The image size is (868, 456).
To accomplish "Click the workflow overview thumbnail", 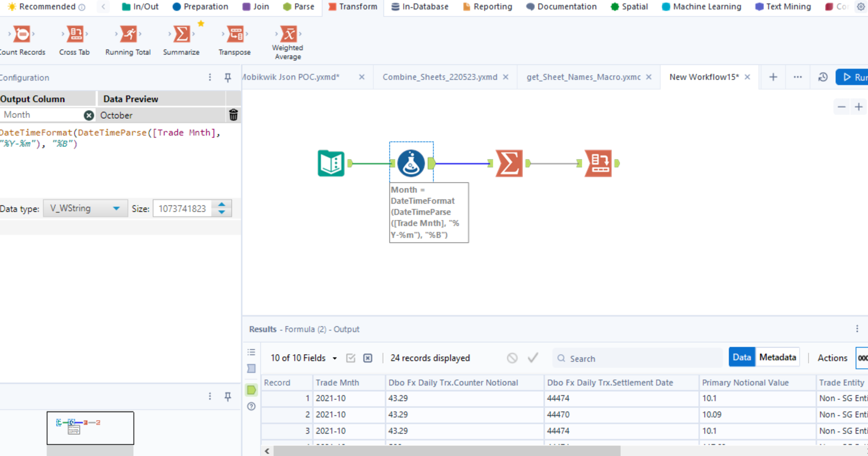I will pyautogui.click(x=90, y=428).
